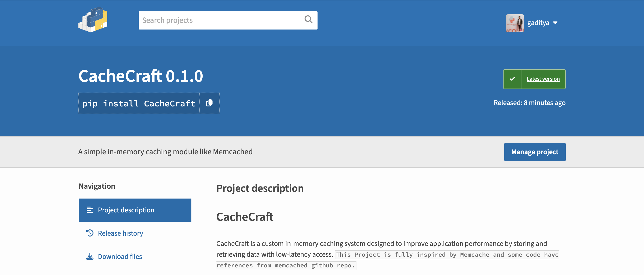
Task: Click the CacheCraft 0.1.0 title
Action: click(141, 76)
